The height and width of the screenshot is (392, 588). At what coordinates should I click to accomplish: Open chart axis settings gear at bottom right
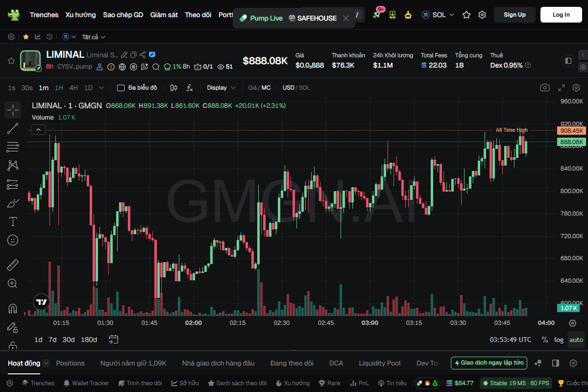tap(572, 323)
